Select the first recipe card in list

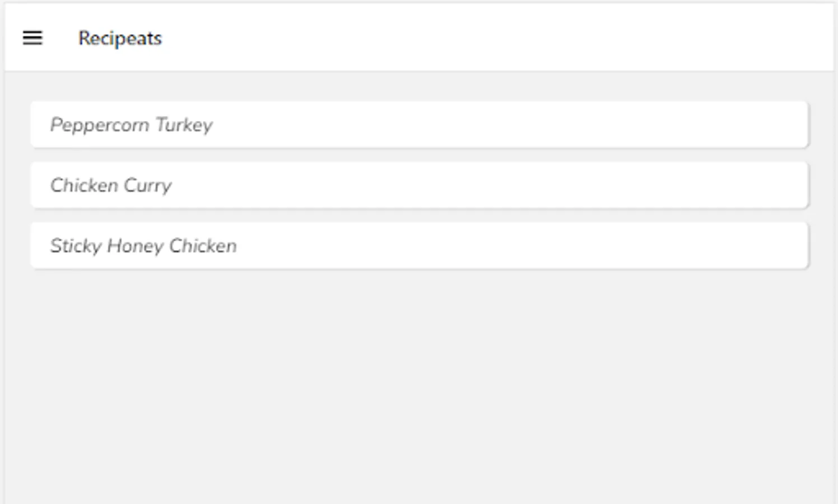click(x=420, y=124)
